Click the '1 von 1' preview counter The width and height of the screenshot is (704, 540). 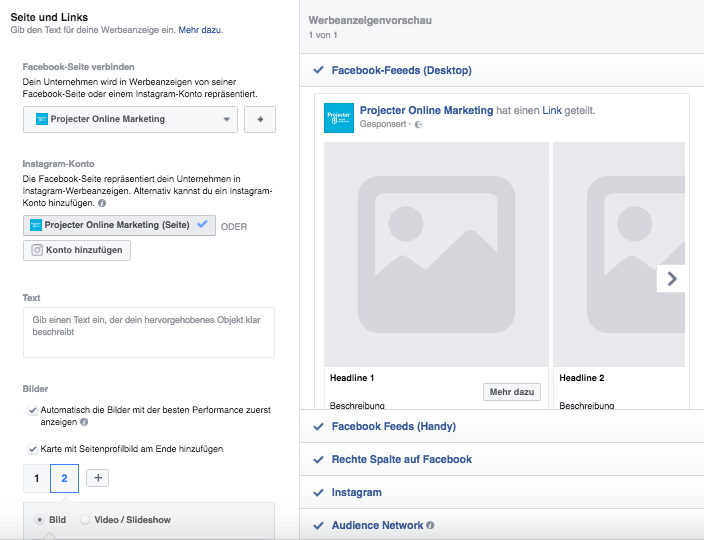[323, 35]
